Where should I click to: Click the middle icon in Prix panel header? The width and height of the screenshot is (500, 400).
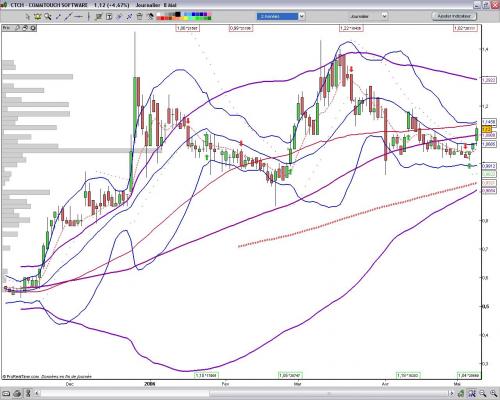coord(25,28)
